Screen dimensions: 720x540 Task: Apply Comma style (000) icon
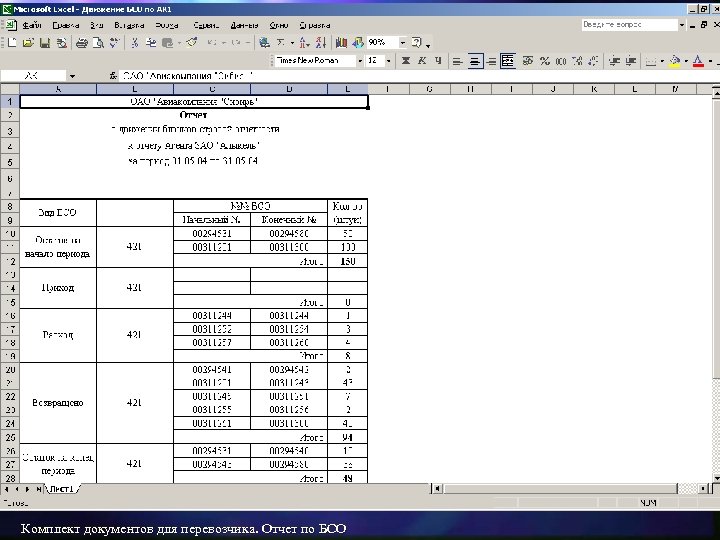point(561,61)
